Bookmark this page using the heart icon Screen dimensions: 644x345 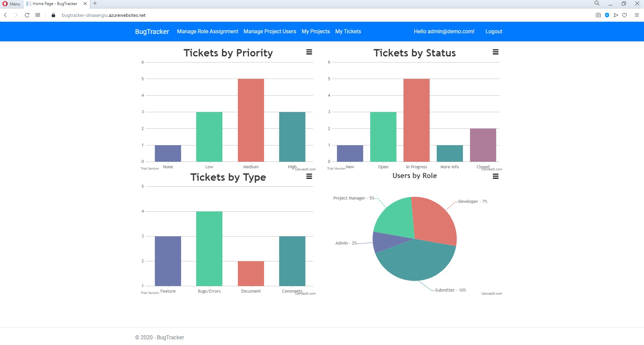[x=625, y=15]
